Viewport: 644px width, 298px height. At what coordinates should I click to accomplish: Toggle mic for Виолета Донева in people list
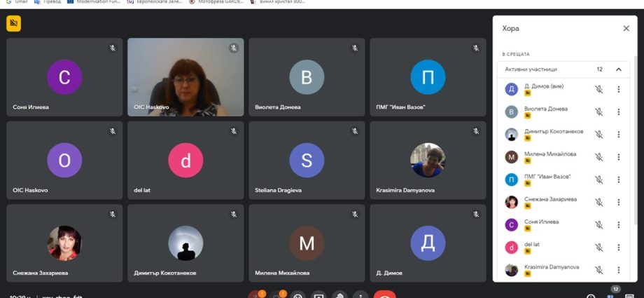click(598, 112)
